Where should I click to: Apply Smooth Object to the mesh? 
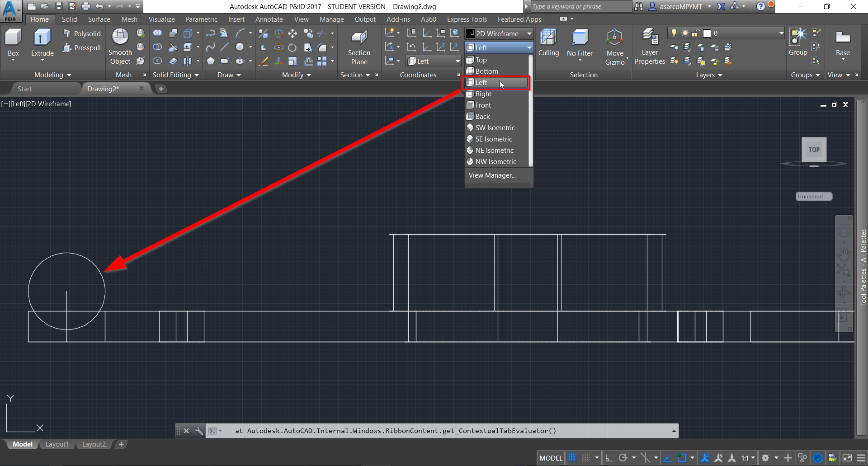[120, 47]
